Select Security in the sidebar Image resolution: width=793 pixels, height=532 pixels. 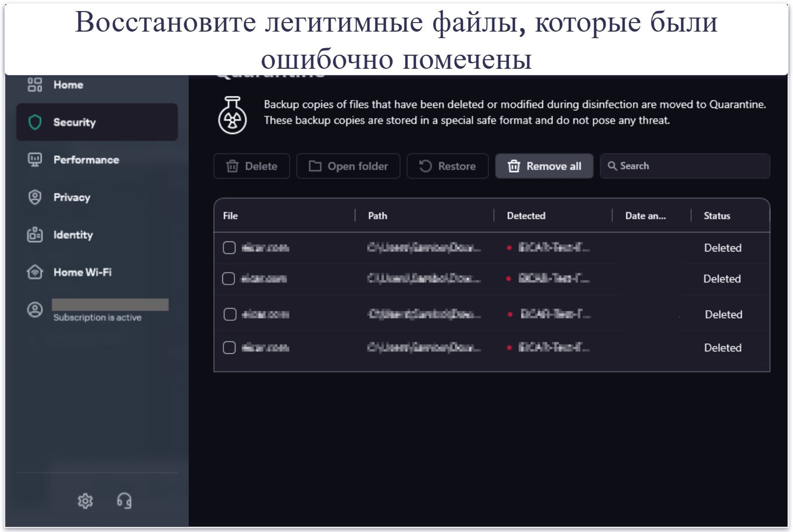pyautogui.click(x=97, y=122)
